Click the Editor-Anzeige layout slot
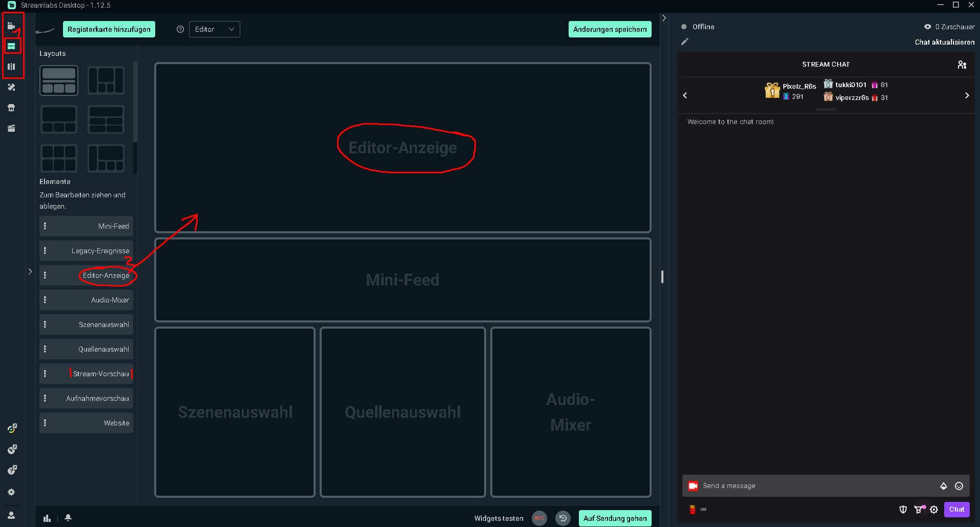This screenshot has height=527, width=980. pyautogui.click(x=403, y=148)
